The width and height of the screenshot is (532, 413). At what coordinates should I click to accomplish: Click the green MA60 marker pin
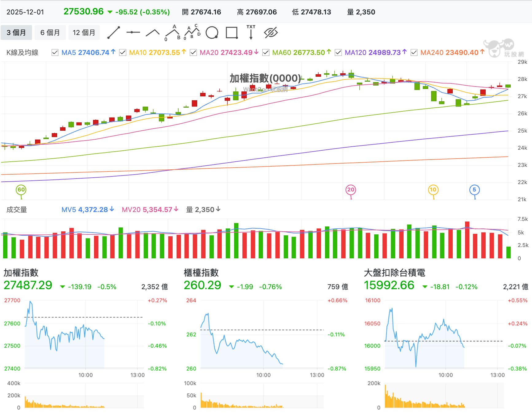[21, 190]
